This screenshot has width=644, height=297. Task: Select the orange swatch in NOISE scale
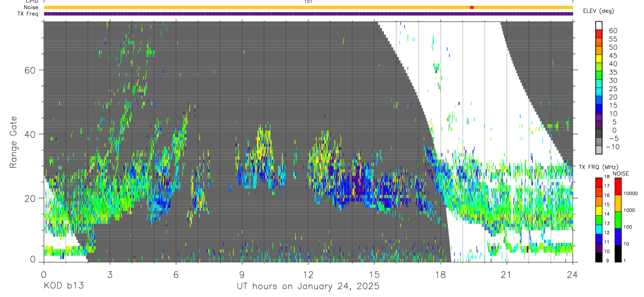coord(618,202)
